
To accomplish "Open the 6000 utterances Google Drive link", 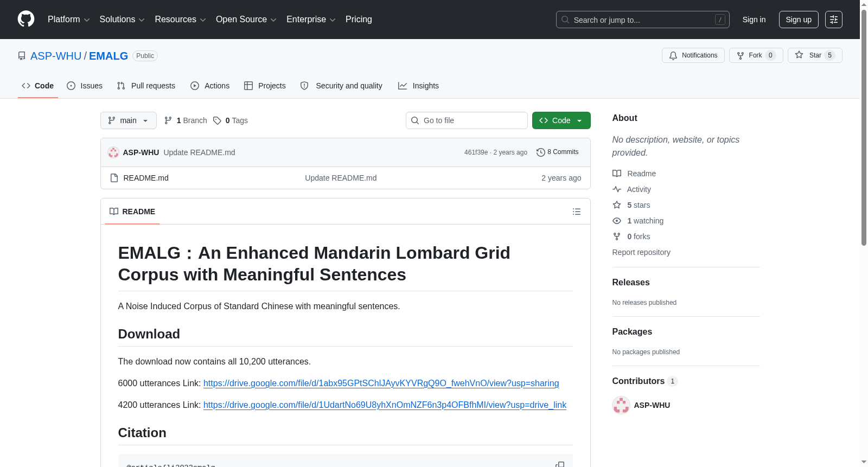I will (381, 383).
